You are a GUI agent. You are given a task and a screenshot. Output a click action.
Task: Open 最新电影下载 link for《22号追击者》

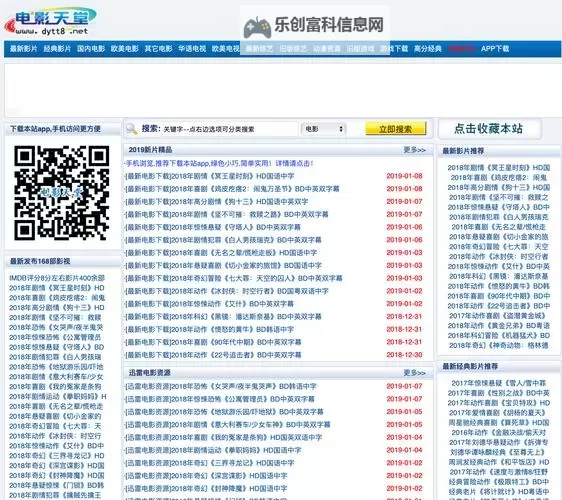[213, 355]
